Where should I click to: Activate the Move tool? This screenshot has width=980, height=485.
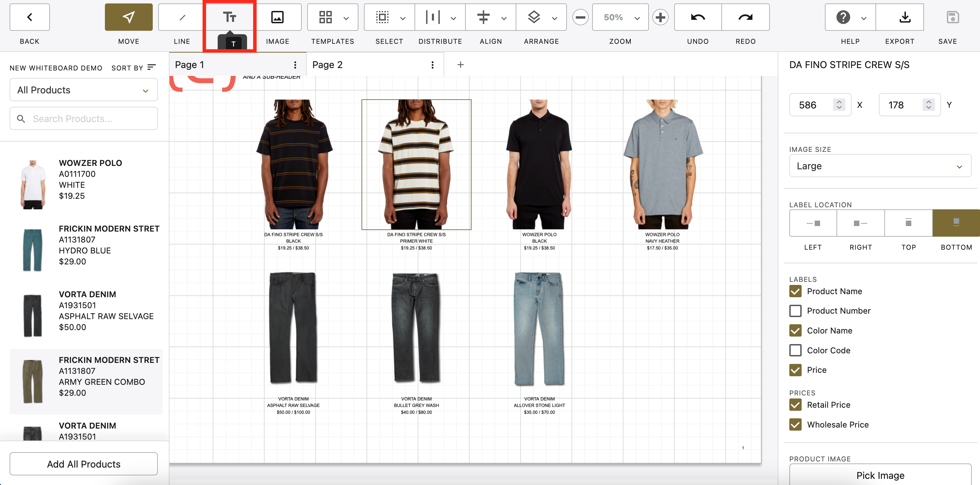[x=128, y=17]
